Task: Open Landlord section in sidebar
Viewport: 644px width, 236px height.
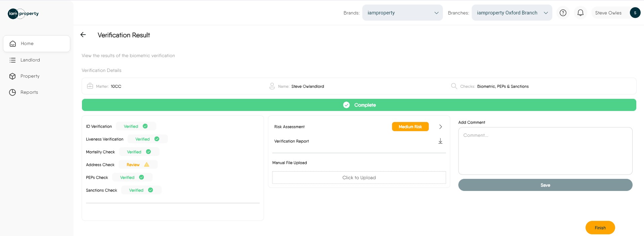Action: coord(30,60)
